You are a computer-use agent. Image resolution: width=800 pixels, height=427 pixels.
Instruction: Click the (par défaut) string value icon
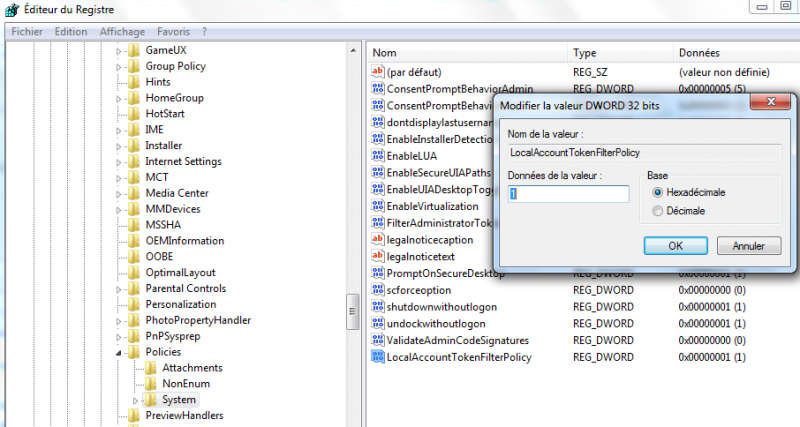coord(377,72)
